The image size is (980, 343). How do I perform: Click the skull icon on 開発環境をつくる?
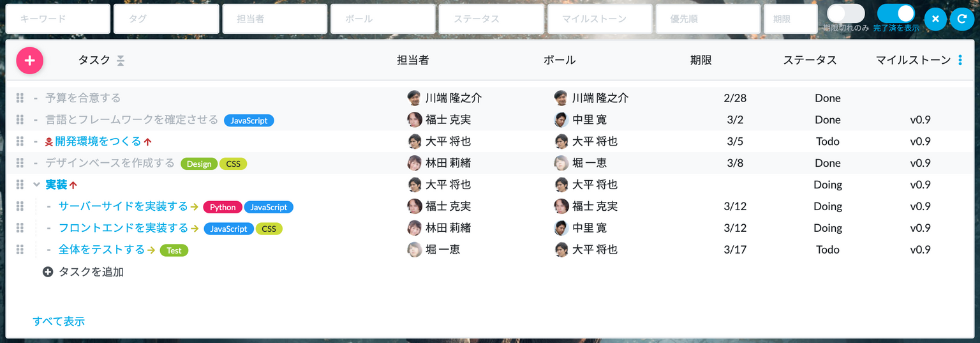click(x=49, y=142)
